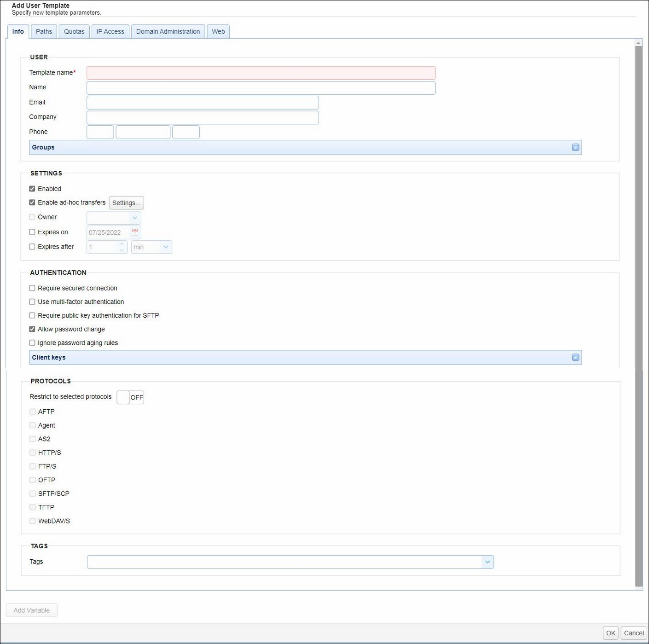Open ad-hoc transfer Settings

click(126, 203)
